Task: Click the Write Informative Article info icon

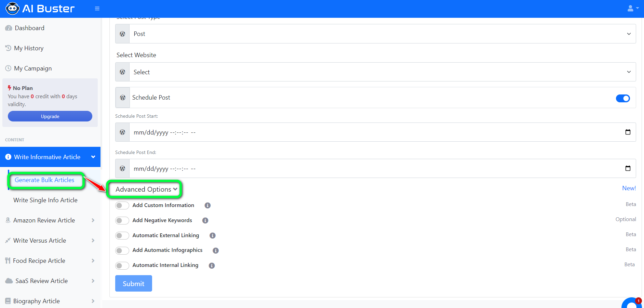Action: pyautogui.click(x=8, y=157)
